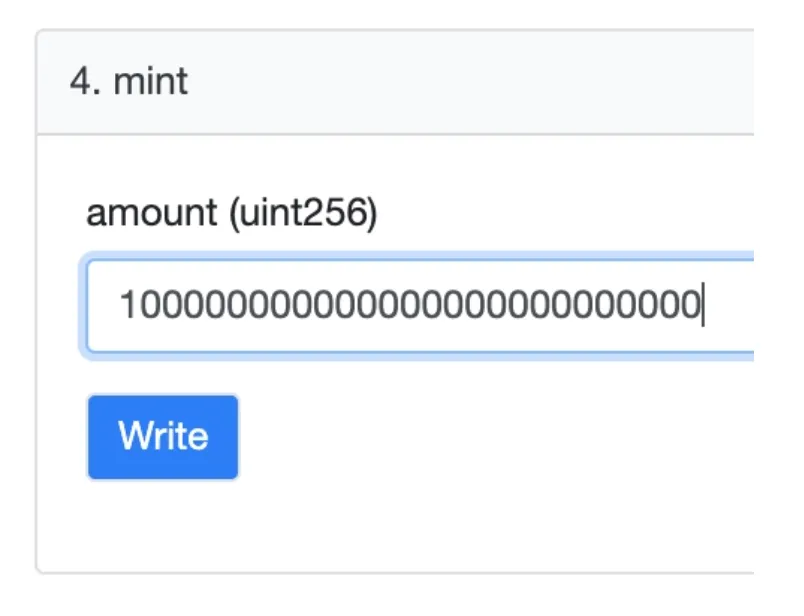
Task: Click the "amount (uint256)" parameter label
Action: click(232, 213)
